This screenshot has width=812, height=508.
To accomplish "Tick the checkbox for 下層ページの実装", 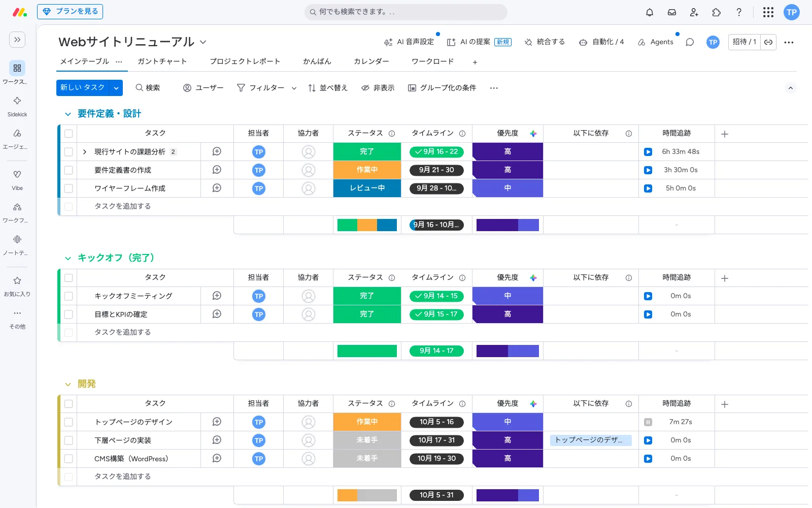I will pyautogui.click(x=69, y=440).
